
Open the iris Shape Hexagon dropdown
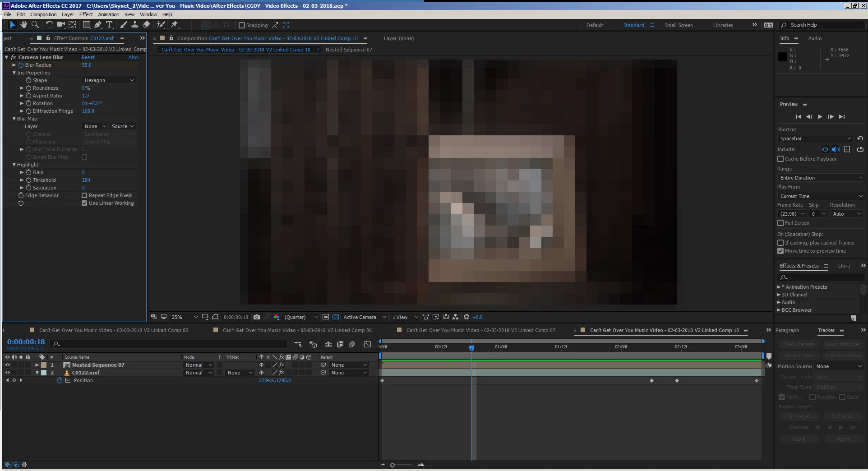[x=109, y=80]
